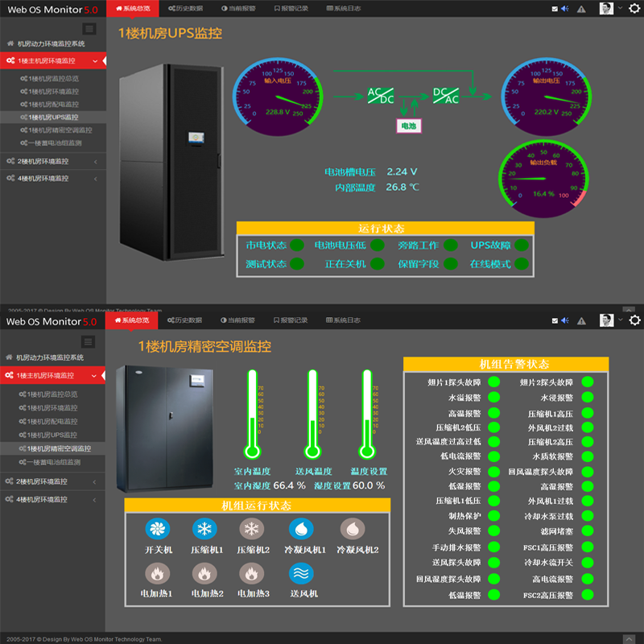Collapse 1楼主机房环境监控 chevron on UPS page
The width and height of the screenshot is (644, 644).
(x=95, y=61)
